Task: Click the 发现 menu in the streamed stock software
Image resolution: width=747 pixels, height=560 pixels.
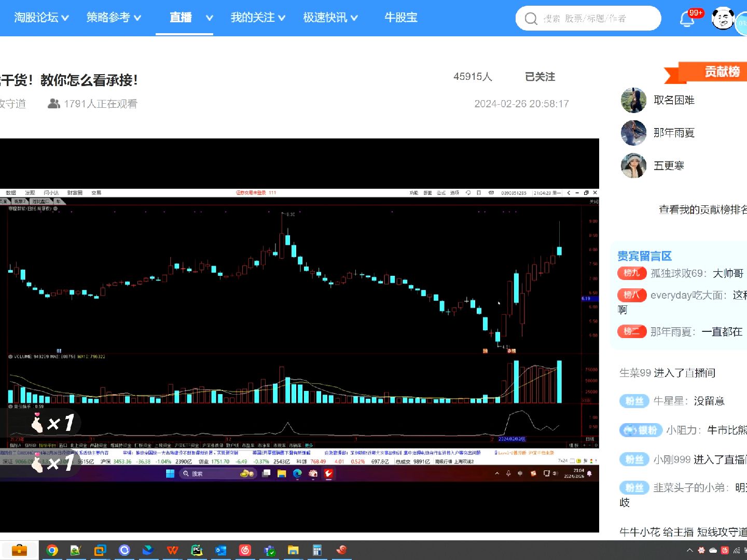Action: [30, 193]
